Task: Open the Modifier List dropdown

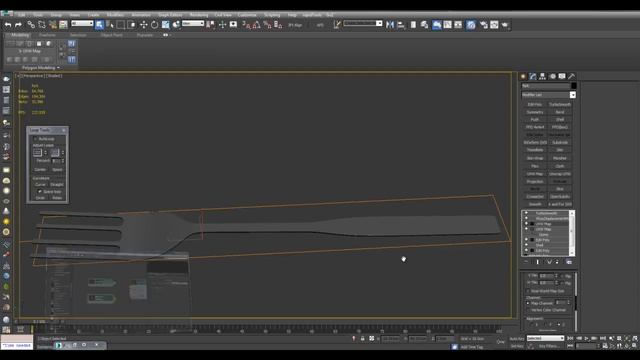Action: click(x=549, y=95)
